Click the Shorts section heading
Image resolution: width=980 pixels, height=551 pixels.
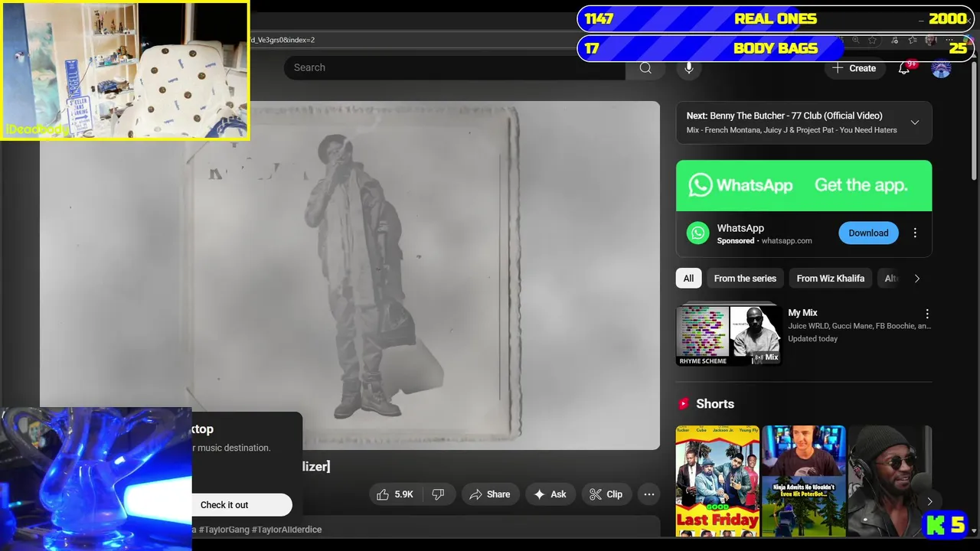(715, 404)
